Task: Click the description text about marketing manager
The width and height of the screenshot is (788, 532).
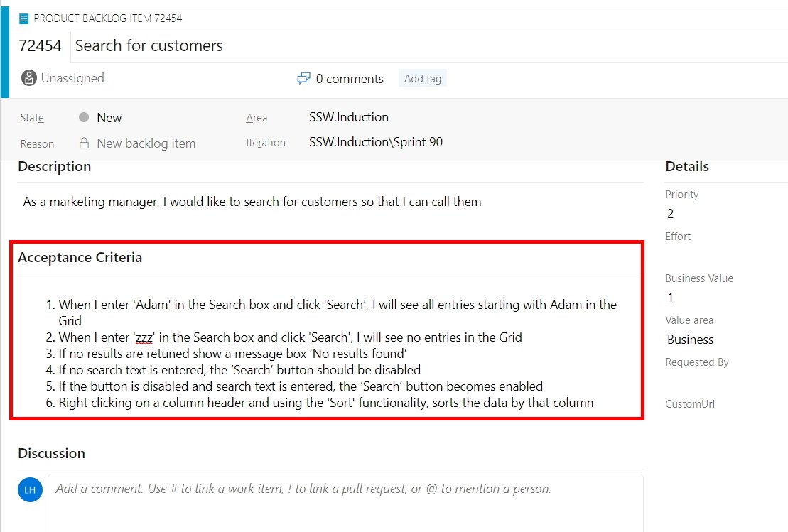Action: tap(252, 202)
